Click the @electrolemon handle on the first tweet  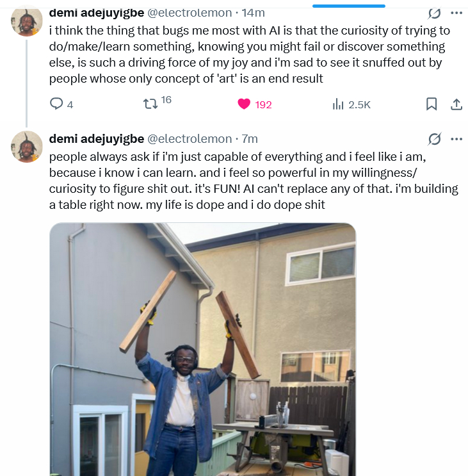190,13
